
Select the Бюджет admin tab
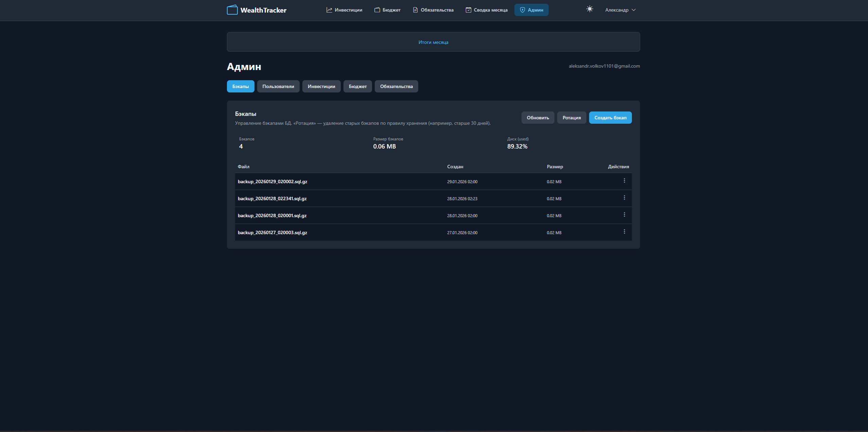(x=357, y=86)
